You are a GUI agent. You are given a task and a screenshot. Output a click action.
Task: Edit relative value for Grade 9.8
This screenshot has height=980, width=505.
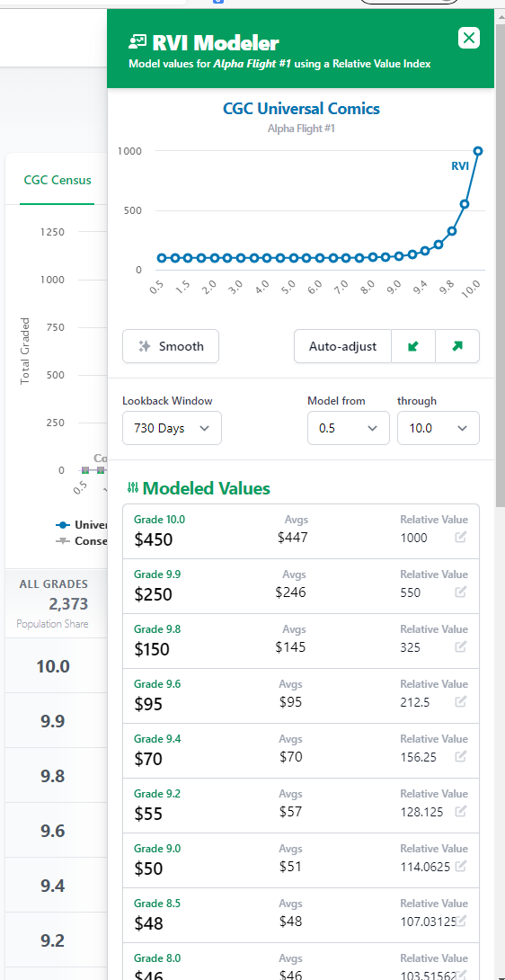coord(461,646)
